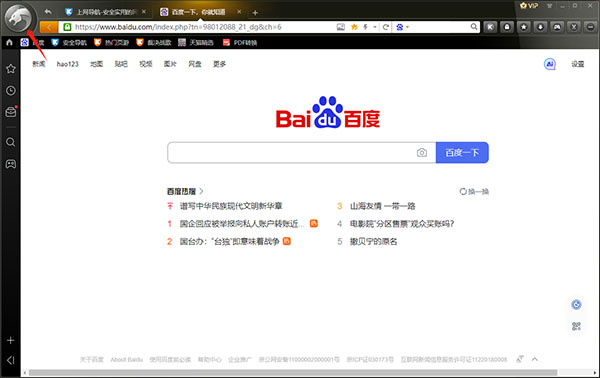
Task: Open the 天猫精选 bookmark
Action: click(x=196, y=42)
